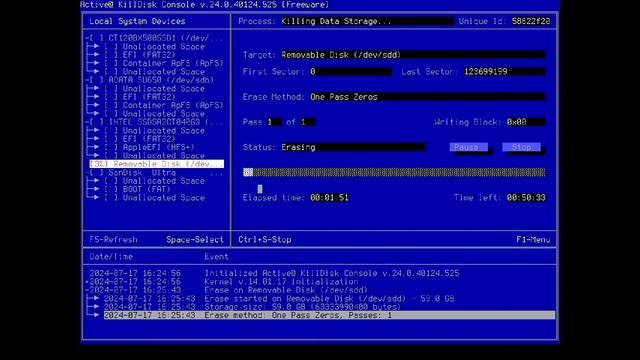Click the Unique Id value 58622f20

pyautogui.click(x=531, y=21)
